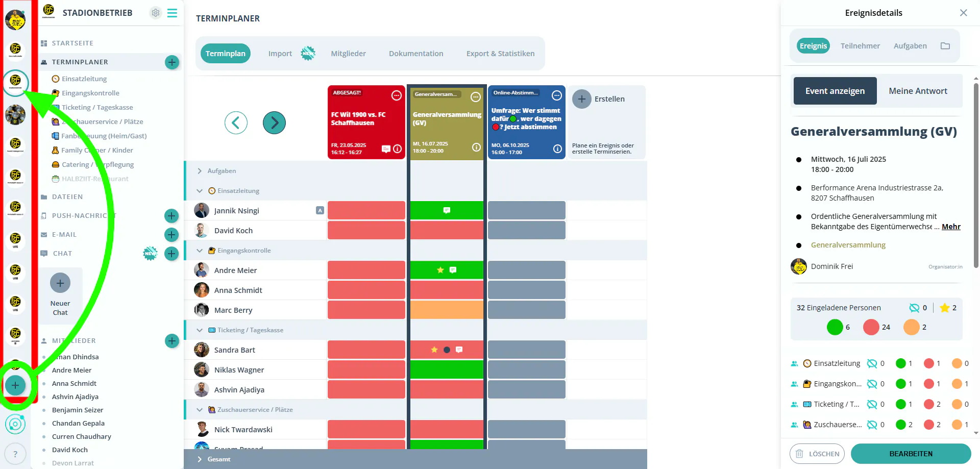Show more description via Mehr link
This screenshot has width=980, height=469.
pyautogui.click(x=951, y=227)
